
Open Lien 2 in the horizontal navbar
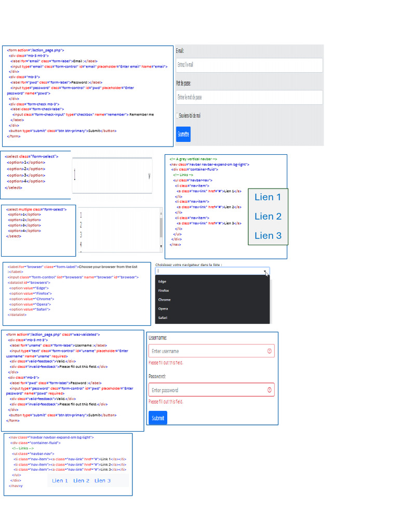pyautogui.click(x=82, y=481)
